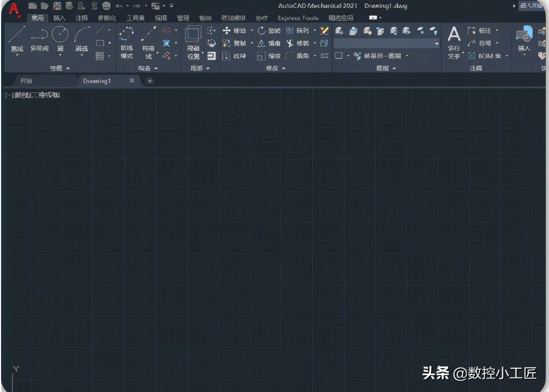
Task: Open the dropdown arrow under the Line tool
Action: click(x=17, y=55)
